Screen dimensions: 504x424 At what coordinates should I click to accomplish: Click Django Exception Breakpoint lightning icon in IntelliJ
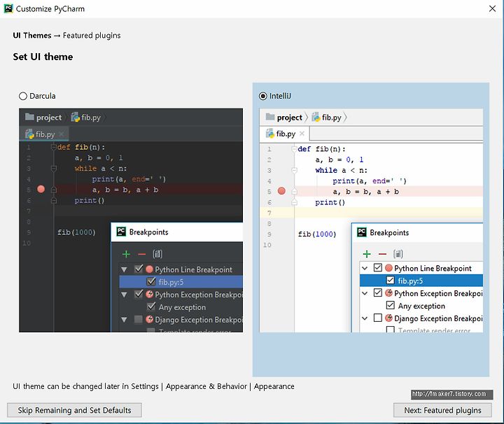coord(388,318)
